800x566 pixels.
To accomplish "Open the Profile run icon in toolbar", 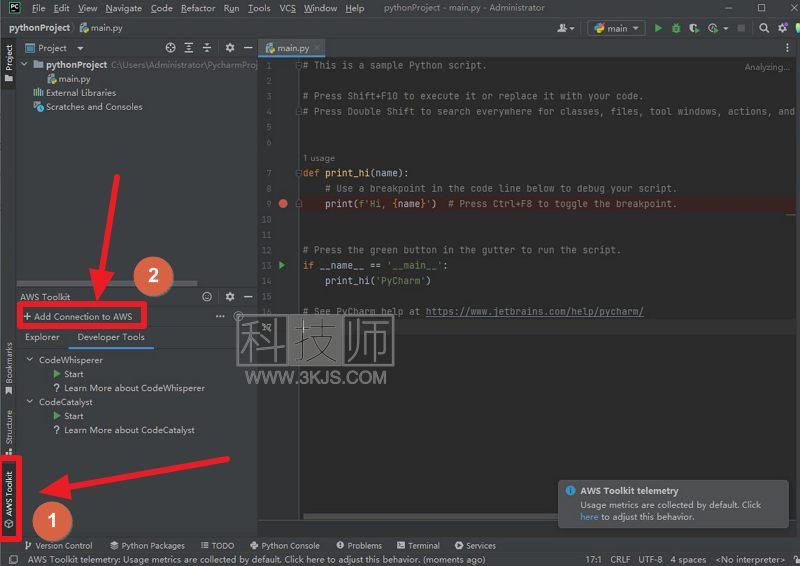I will pyautogui.click(x=713, y=28).
